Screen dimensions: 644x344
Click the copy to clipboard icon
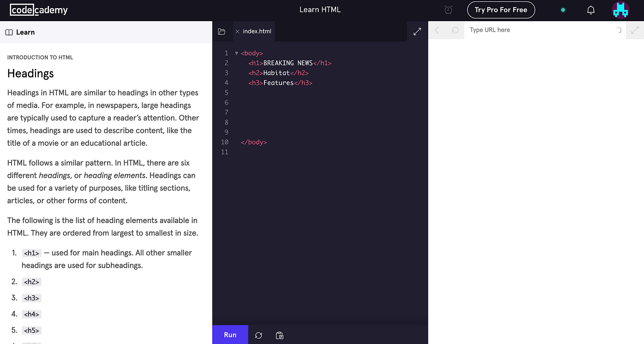click(x=279, y=335)
